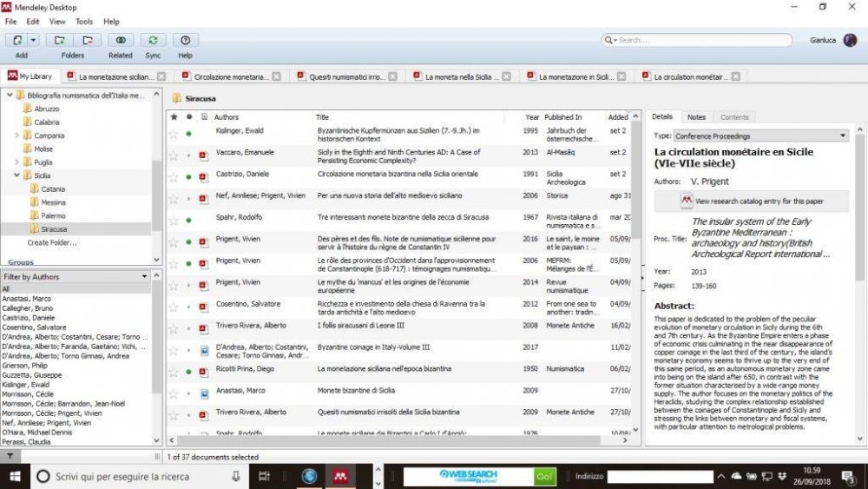Screen dimensions: 868x489
Task: Toggle read status dot for Kislinger, Ewald
Action: (188, 134)
